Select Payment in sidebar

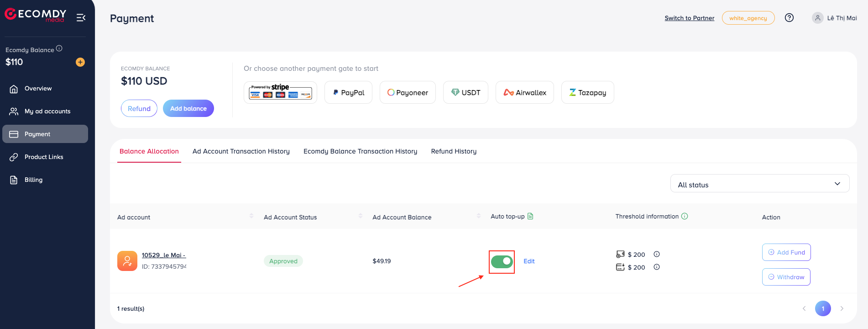pyautogui.click(x=45, y=134)
